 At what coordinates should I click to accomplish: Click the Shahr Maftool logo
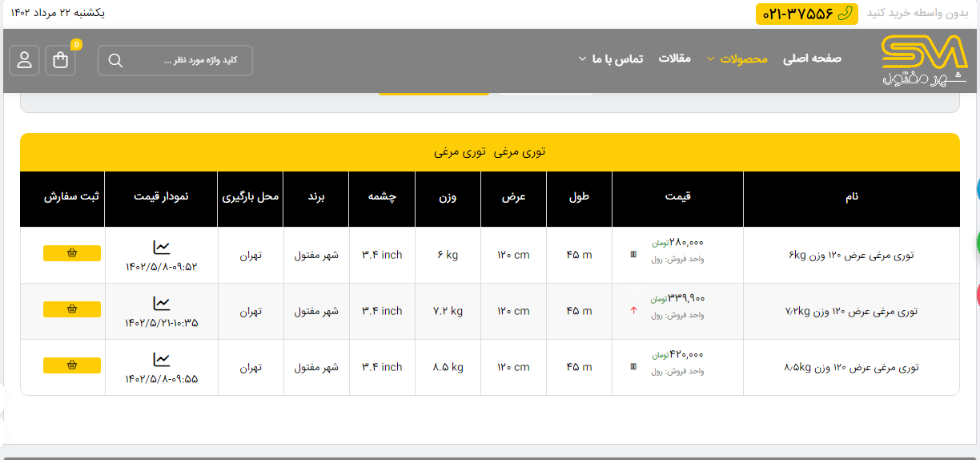(924, 61)
